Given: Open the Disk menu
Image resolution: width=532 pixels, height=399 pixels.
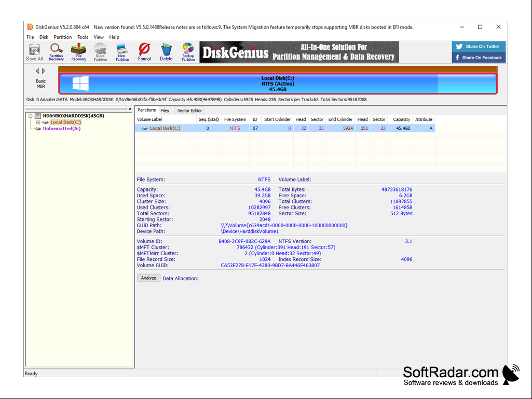Looking at the screenshot, I should click(44, 37).
